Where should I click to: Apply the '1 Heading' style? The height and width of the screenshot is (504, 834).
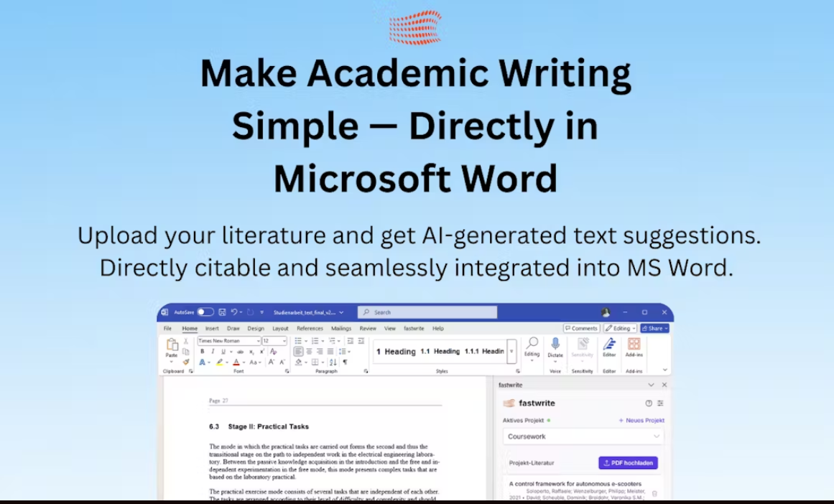(396, 351)
